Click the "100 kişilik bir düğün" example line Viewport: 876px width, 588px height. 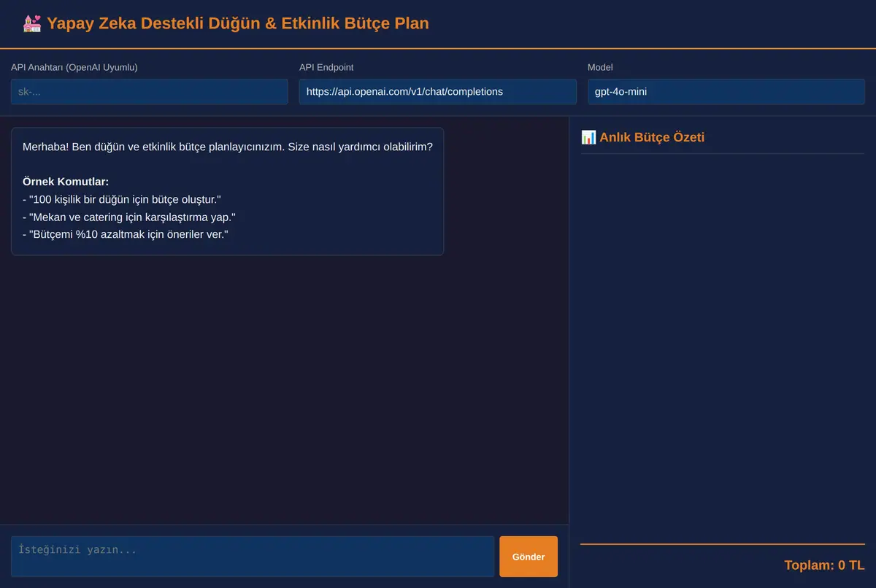point(122,199)
